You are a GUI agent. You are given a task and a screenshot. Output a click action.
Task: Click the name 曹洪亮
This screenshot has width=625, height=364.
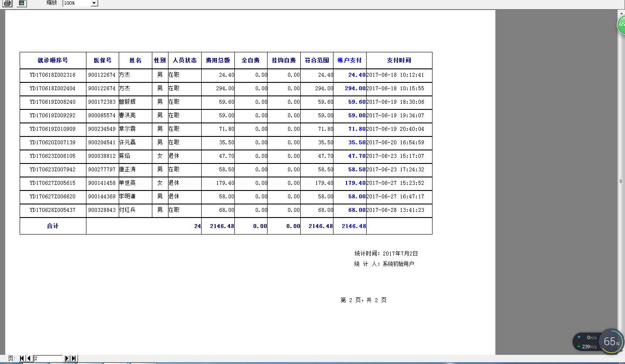click(127, 116)
